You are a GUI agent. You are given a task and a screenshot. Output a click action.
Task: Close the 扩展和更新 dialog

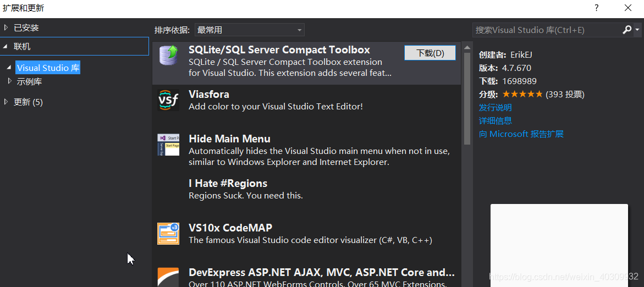click(x=628, y=8)
